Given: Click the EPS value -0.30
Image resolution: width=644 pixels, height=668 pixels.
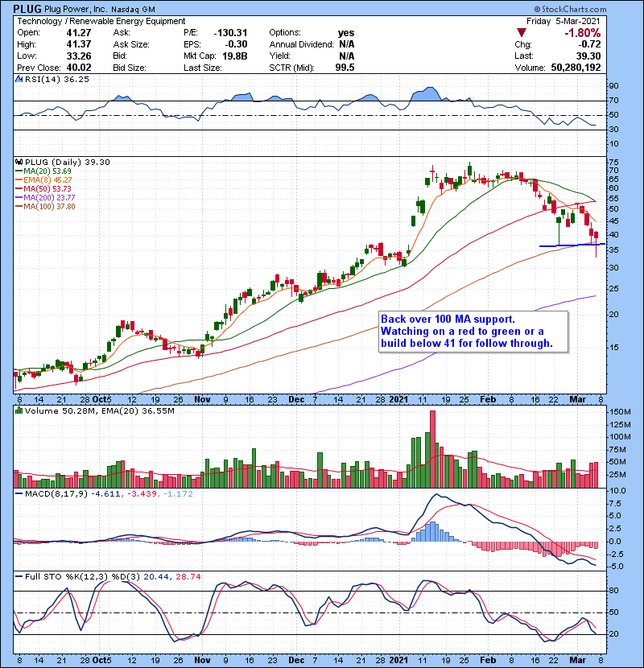Looking at the screenshot, I should 237,44.
